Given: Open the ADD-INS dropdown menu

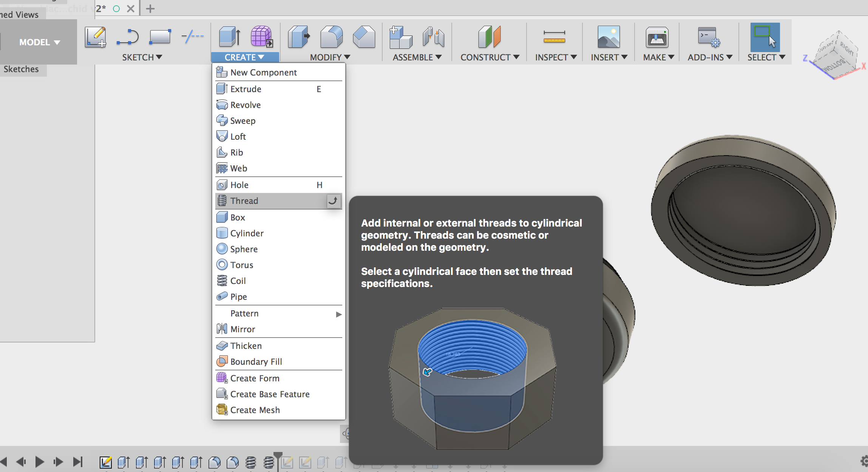Looking at the screenshot, I should pos(710,57).
